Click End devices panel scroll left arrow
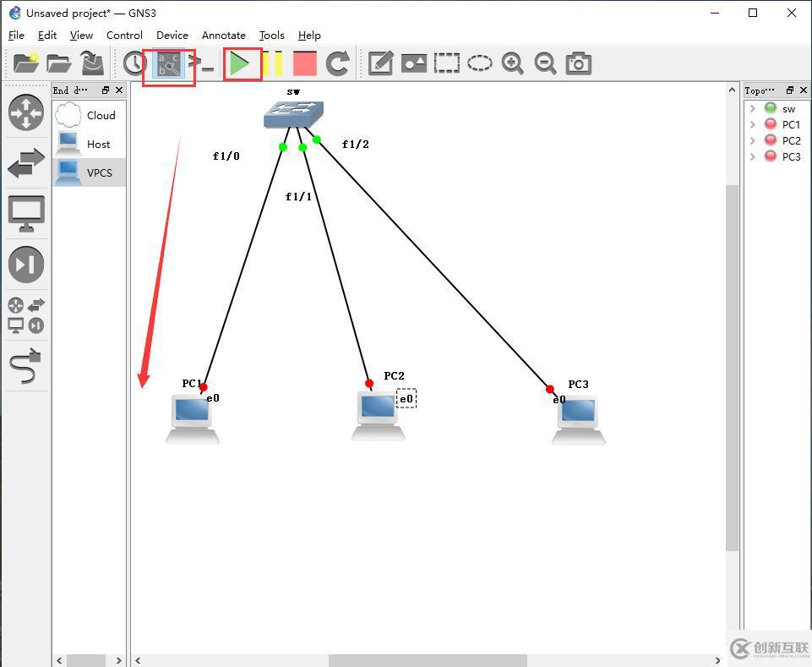This screenshot has height=667, width=812. (x=59, y=660)
